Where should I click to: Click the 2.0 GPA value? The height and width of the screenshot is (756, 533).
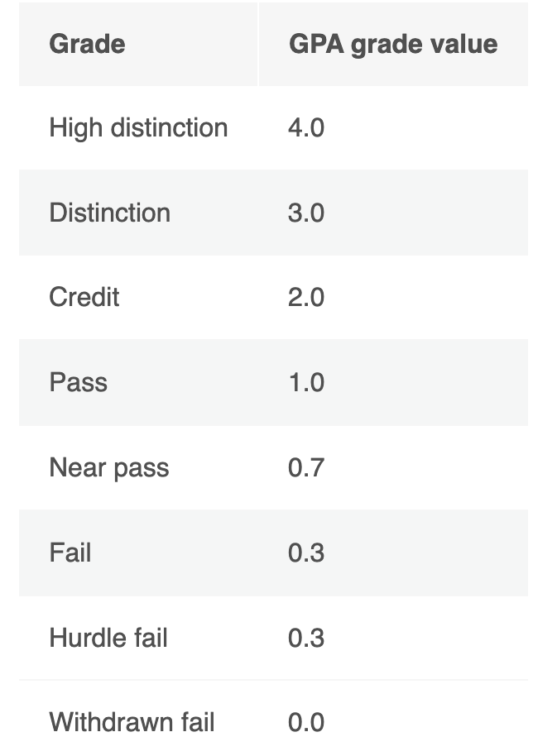click(x=306, y=298)
